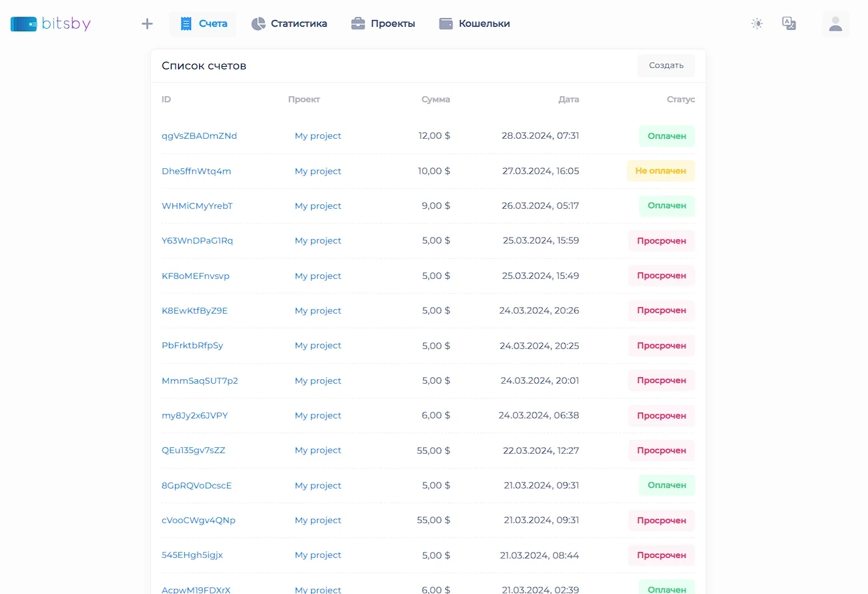
Task: Click the 12,00 $ amount
Action: [434, 135]
